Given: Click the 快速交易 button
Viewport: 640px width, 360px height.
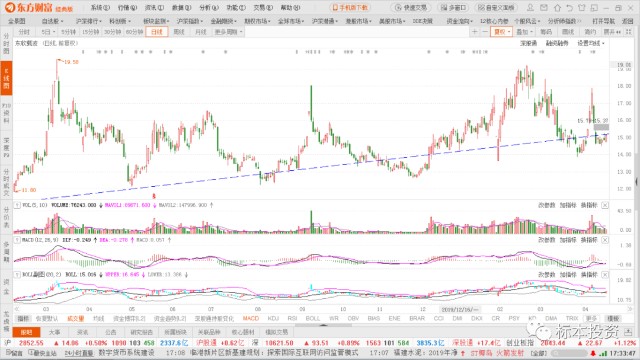Looking at the screenshot, I should [411, 8].
